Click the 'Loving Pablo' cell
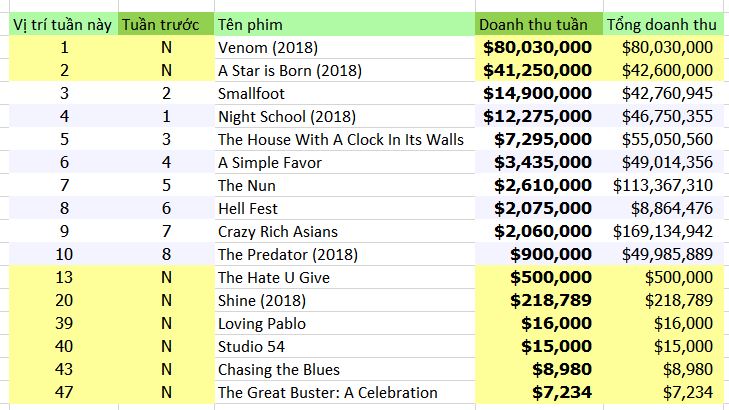This screenshot has height=410, width=729. click(345, 324)
